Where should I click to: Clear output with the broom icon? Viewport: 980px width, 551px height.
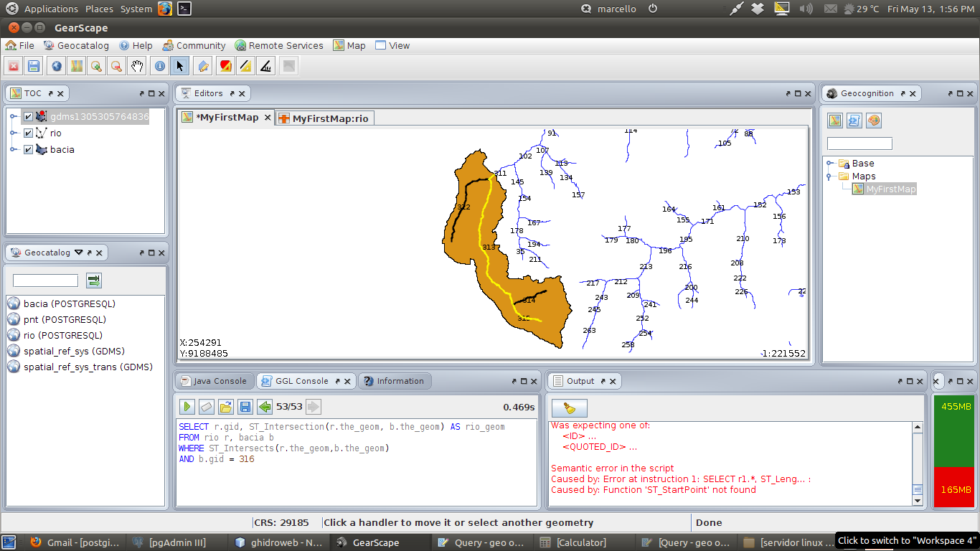(569, 408)
